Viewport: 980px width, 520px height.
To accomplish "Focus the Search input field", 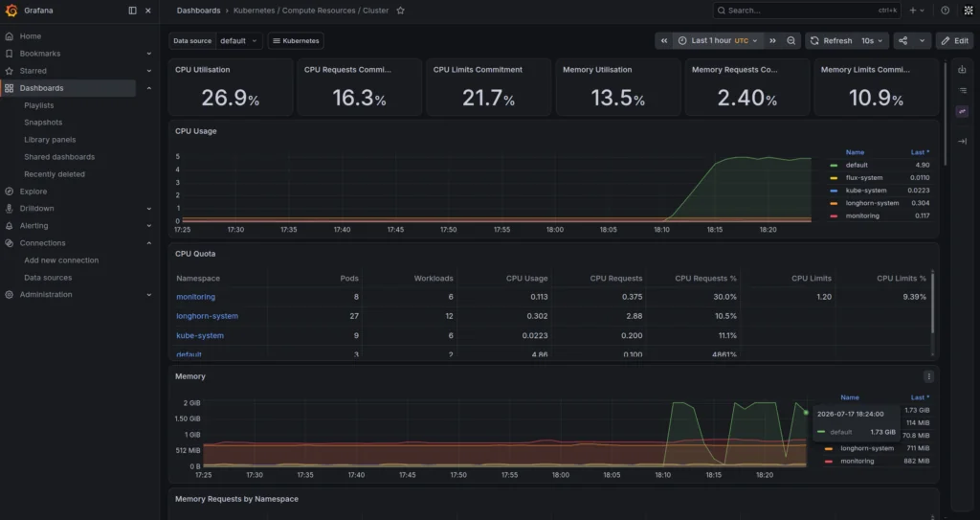I will [x=807, y=11].
